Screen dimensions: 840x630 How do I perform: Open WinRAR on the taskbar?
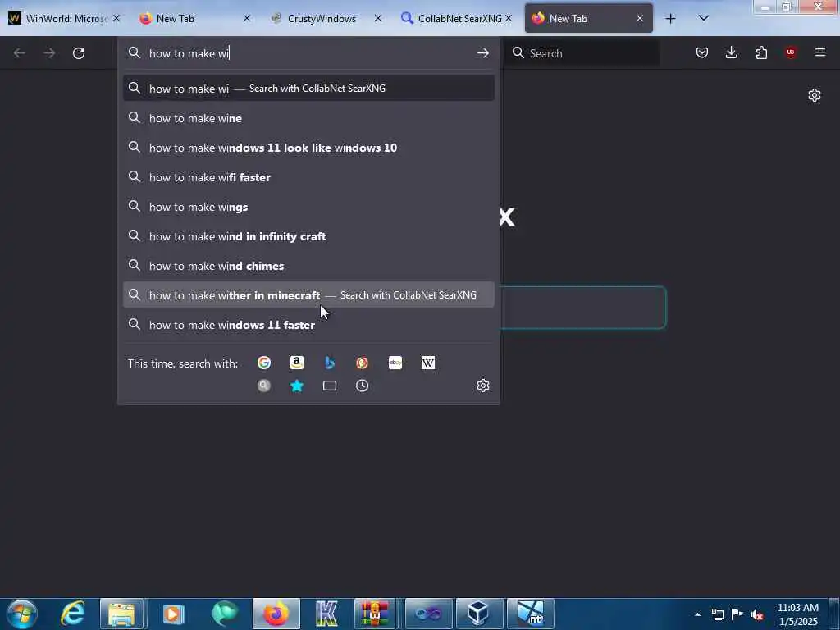(375, 614)
